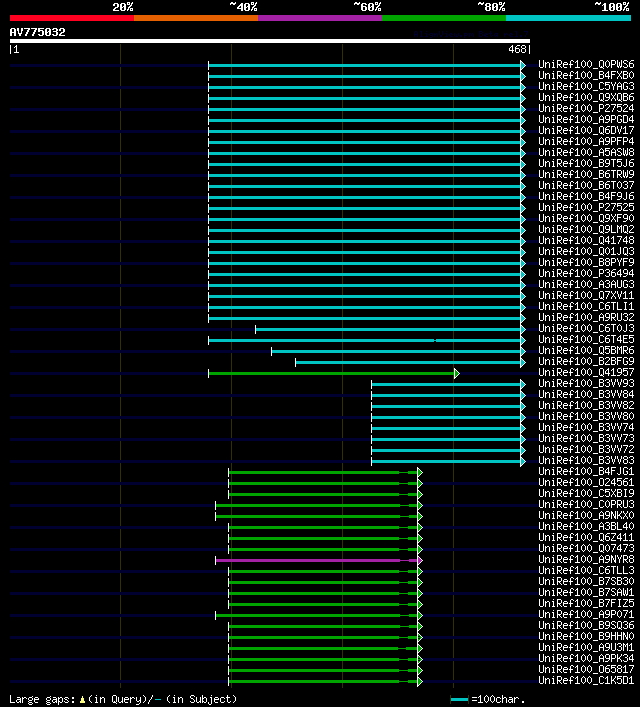The height and width of the screenshot is (707, 640).
Task: Click the UniRef100_Q9XQB6 label
Action: click(x=586, y=97)
